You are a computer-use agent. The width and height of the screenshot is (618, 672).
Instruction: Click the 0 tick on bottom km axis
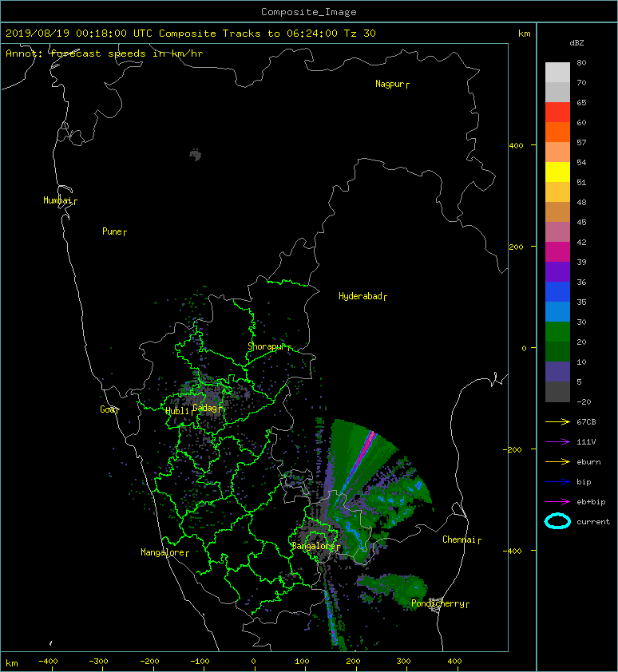[x=253, y=662]
